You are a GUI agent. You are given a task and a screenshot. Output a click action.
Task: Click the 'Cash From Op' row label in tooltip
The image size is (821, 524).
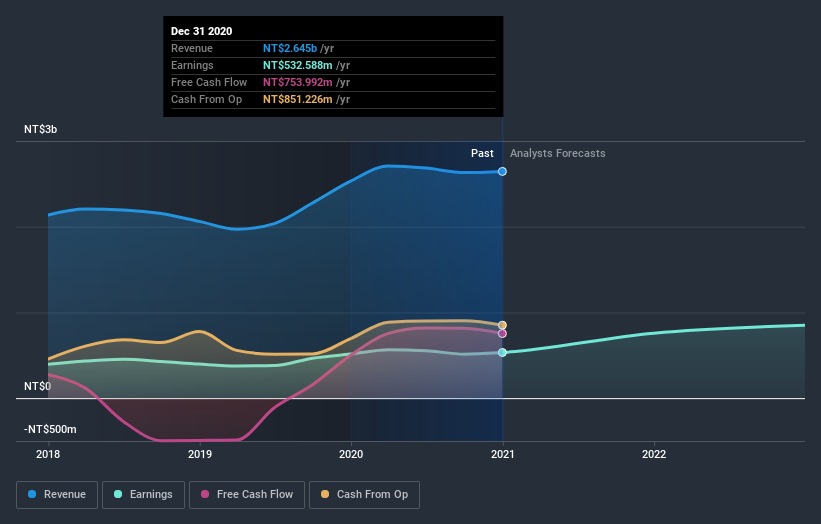206,99
